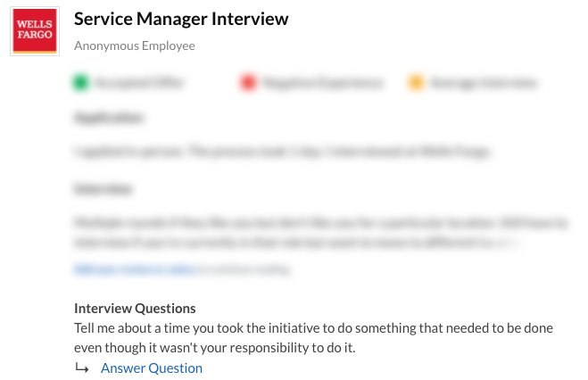
Task: Click the Wells Fargo company logo
Action: [x=35, y=31]
